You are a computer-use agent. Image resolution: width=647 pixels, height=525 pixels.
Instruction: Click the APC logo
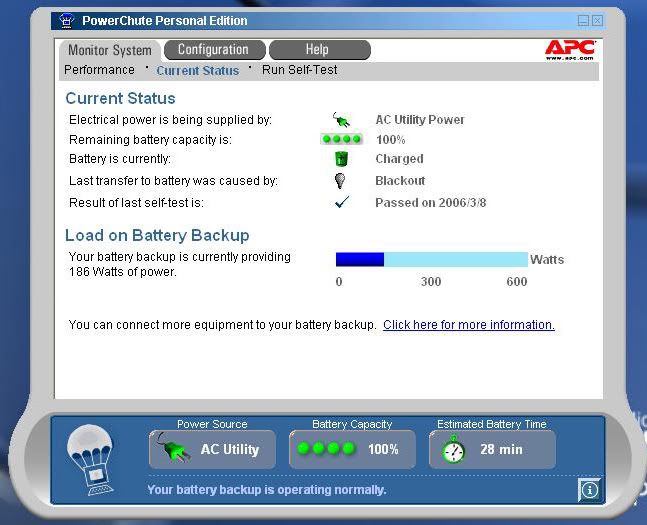(x=570, y=50)
